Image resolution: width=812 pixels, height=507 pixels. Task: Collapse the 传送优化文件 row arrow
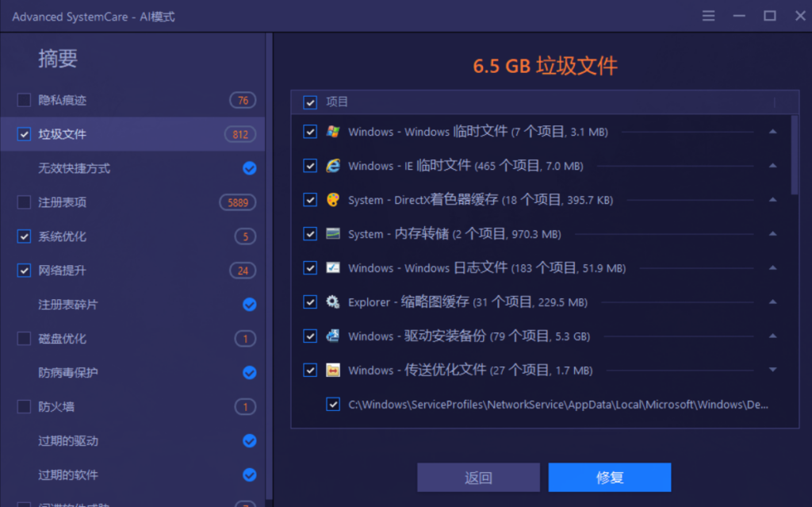tap(772, 371)
